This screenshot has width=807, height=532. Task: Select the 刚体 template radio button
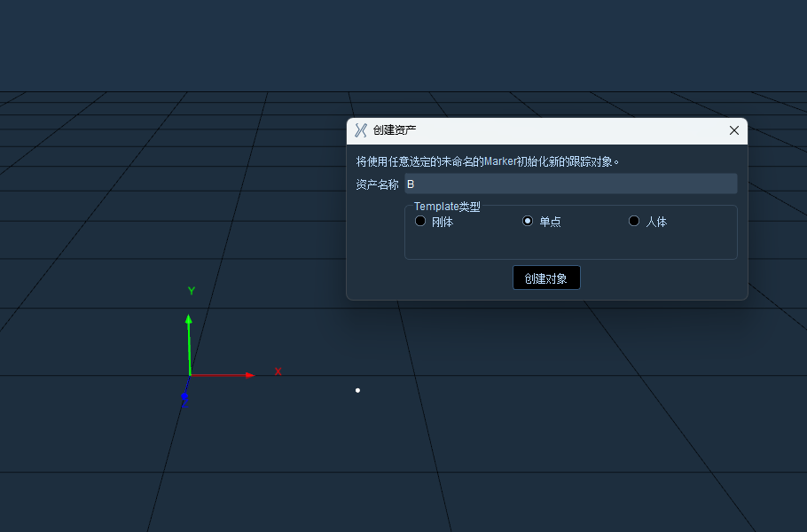click(x=420, y=222)
